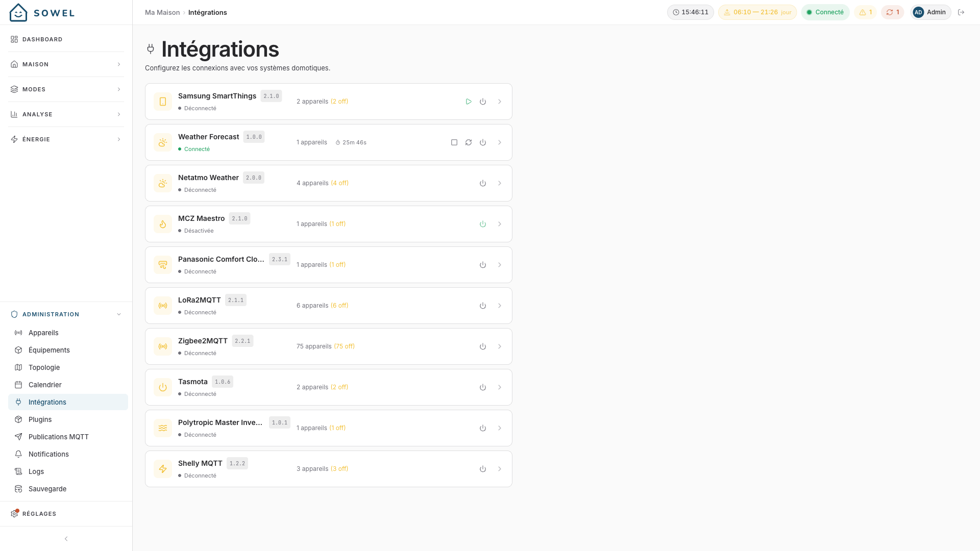Click the MCZ Maestro flame icon
980x551 pixels.
163,224
